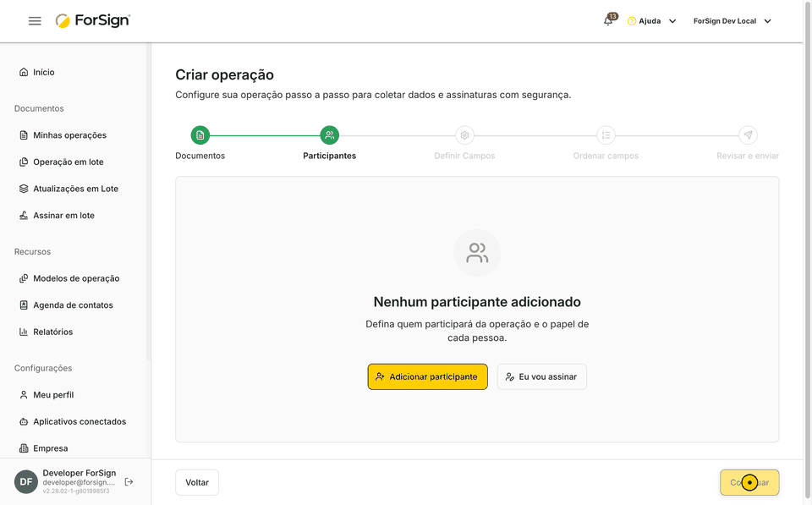812x505 pixels.
Task: Click the ForSign Dev Local account name
Action: pos(725,21)
